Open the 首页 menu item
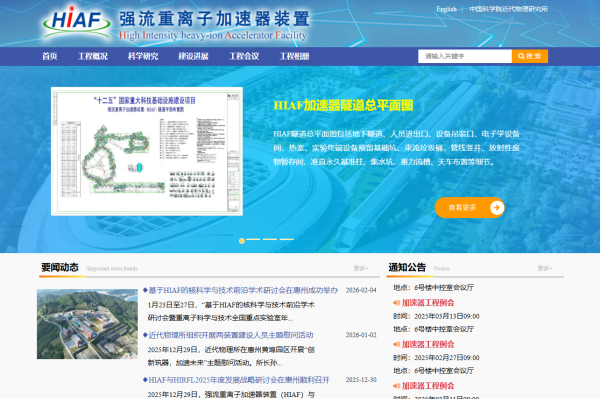Viewport: 600px width, 399px height. (50, 57)
